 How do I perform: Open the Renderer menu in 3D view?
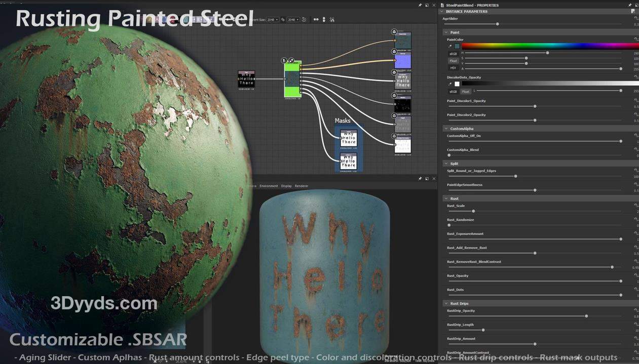(x=302, y=186)
